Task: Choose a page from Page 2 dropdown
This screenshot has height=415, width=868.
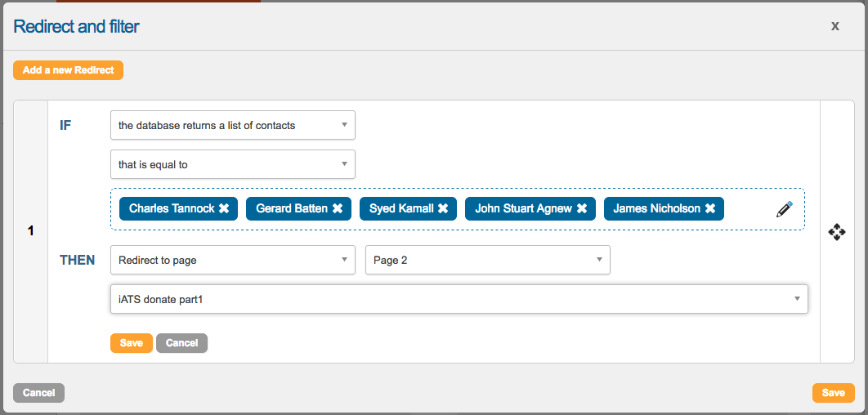Action: click(x=487, y=261)
